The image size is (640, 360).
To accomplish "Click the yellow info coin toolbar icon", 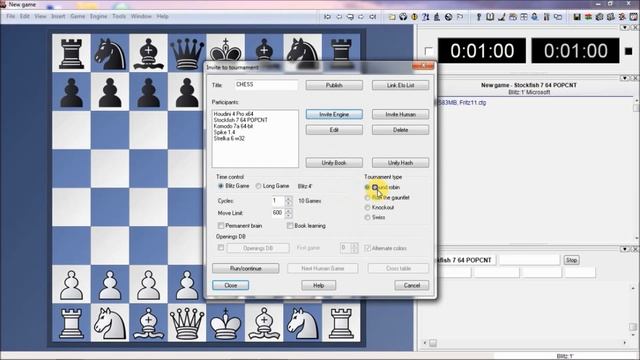I will pyautogui.click(x=414, y=17).
